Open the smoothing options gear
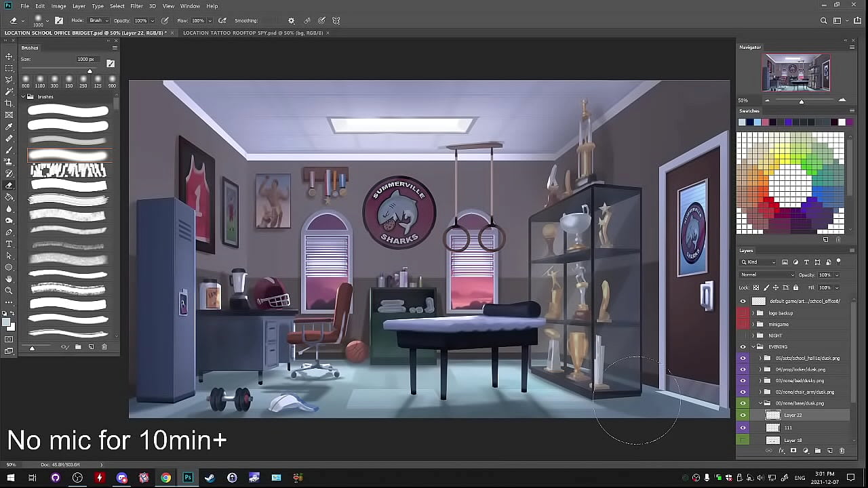 (292, 20)
